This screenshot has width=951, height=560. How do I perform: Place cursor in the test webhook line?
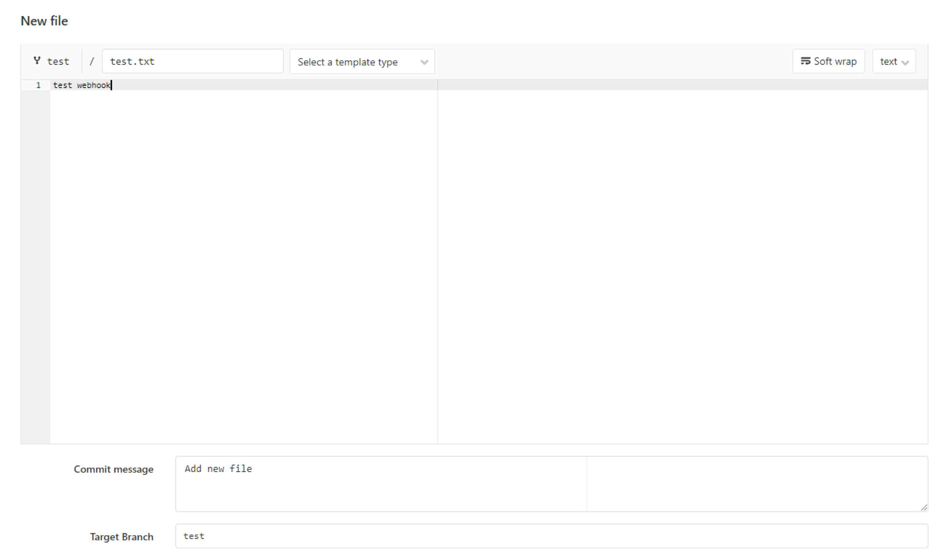(81, 85)
